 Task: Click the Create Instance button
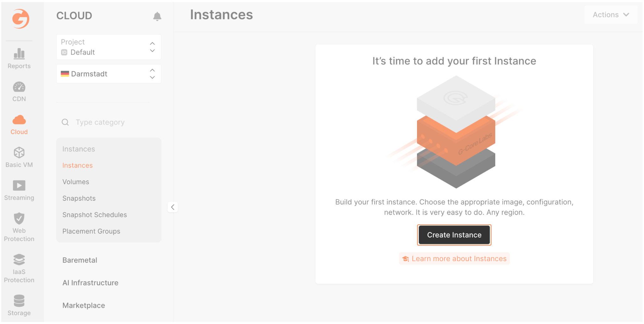tap(454, 235)
